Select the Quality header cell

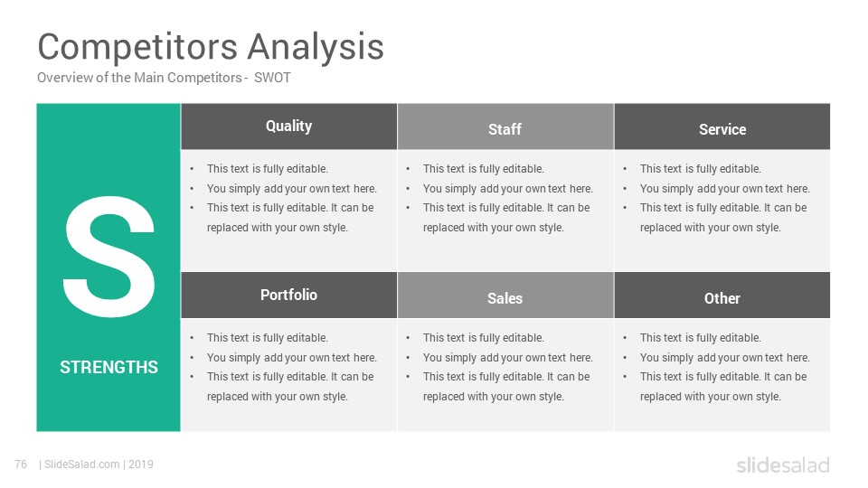tap(289, 127)
